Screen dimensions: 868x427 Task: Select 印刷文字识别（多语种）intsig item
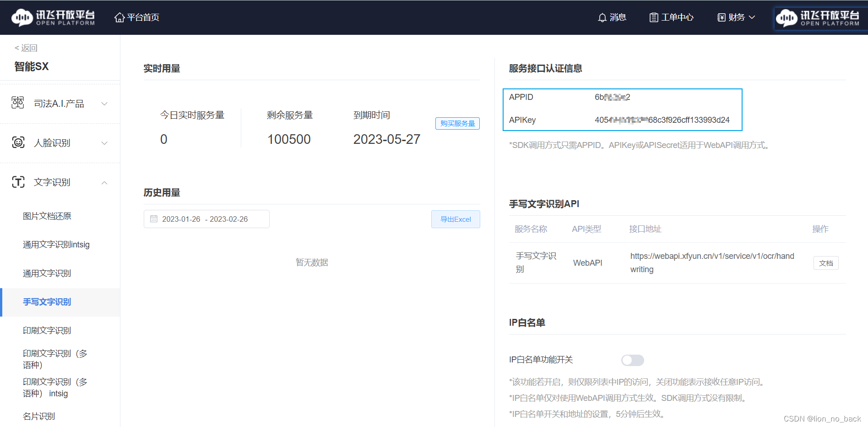[x=55, y=388]
